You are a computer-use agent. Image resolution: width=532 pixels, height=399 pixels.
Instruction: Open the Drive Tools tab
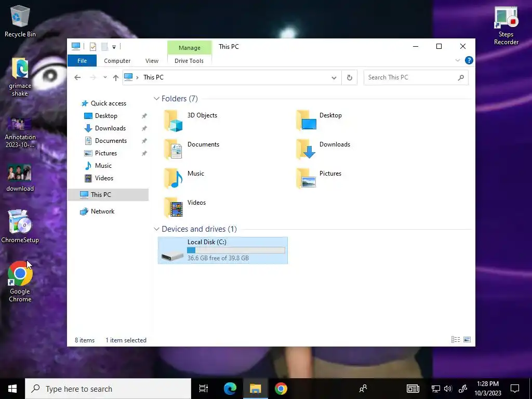189,61
